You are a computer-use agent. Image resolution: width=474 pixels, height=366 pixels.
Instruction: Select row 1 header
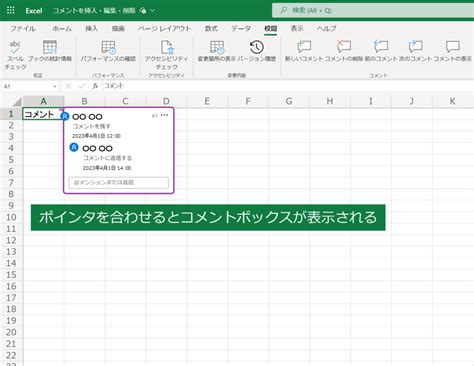pyautogui.click(x=11, y=114)
